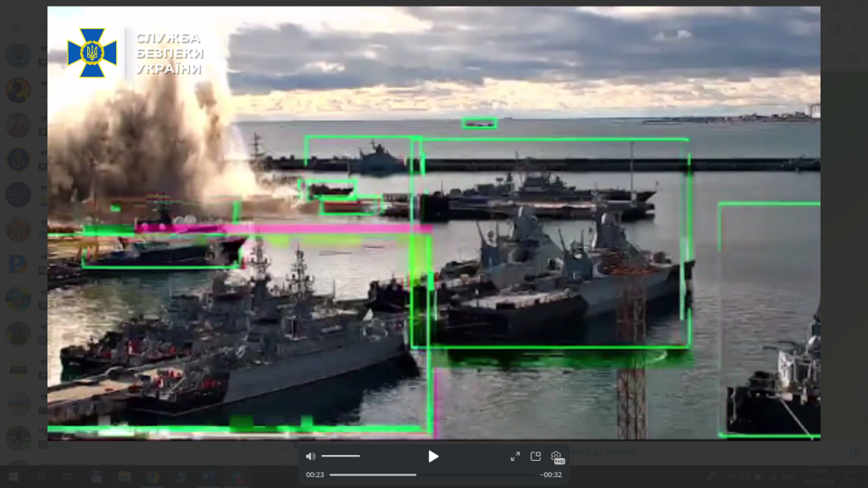The height and width of the screenshot is (488, 868).
Task: Open Google Chrome from the taskbar
Action: tap(153, 477)
